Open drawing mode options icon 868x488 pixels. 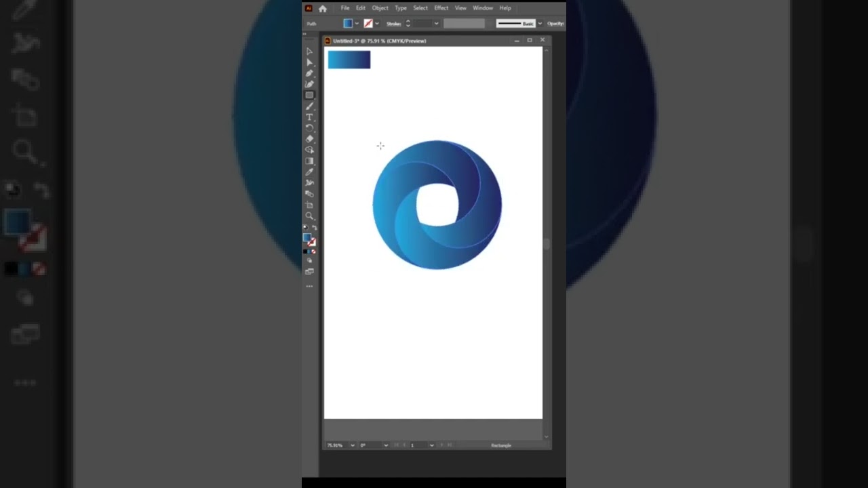point(309,262)
